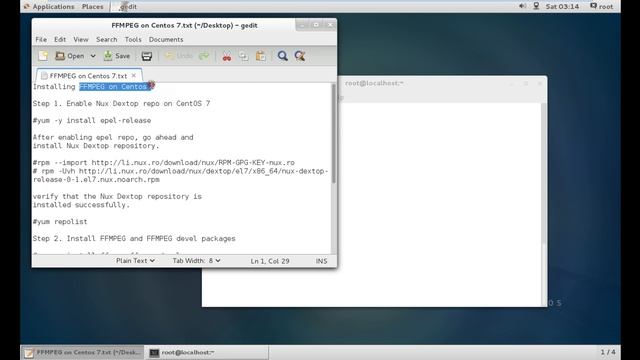Open the Search menu

(x=107, y=40)
